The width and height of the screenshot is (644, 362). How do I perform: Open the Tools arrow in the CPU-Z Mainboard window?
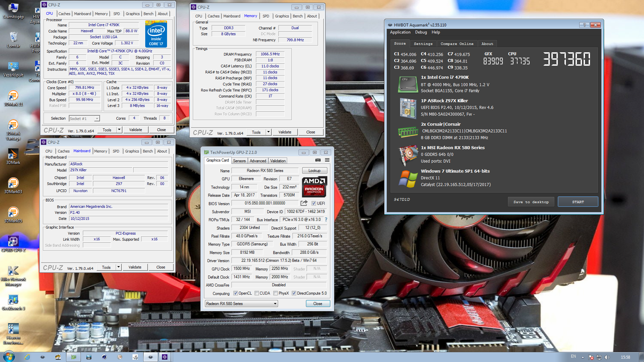tap(118, 267)
